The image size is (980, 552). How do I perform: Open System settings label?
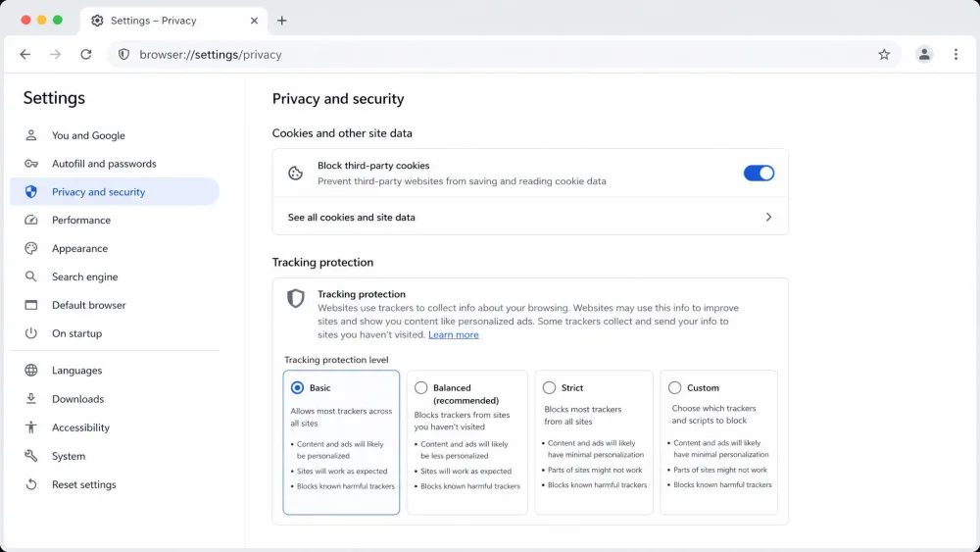pos(69,456)
